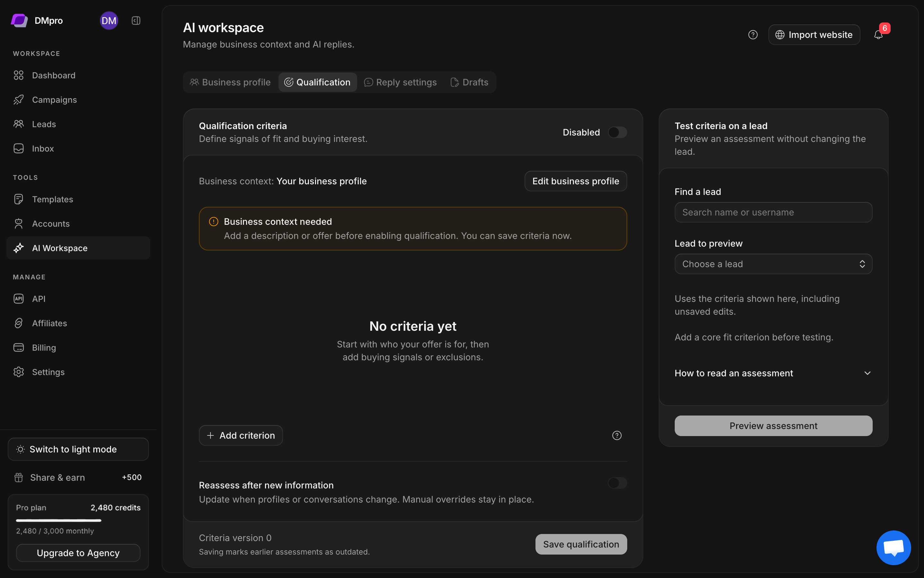The height and width of the screenshot is (578, 924).
Task: Open Settings gear item
Action: point(78,372)
